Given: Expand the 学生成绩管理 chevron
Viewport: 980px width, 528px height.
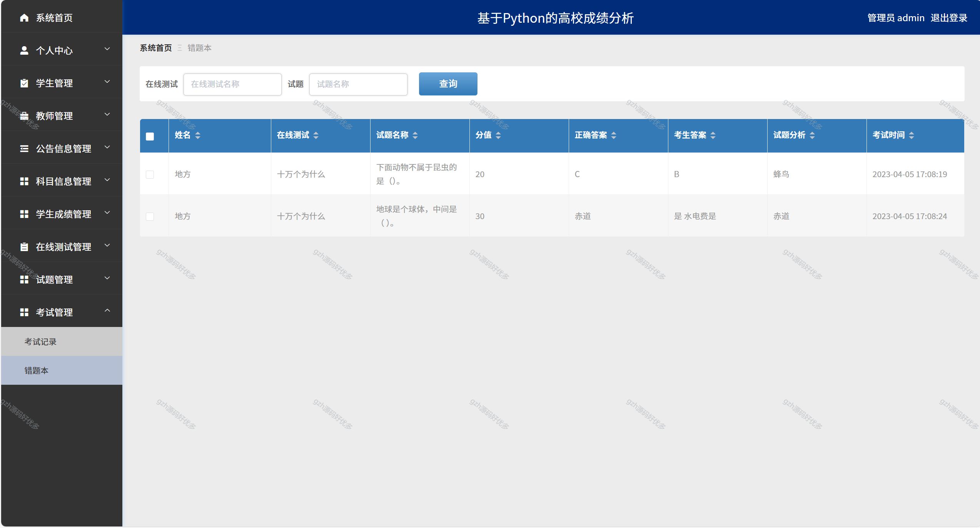Looking at the screenshot, I should click(x=107, y=213).
